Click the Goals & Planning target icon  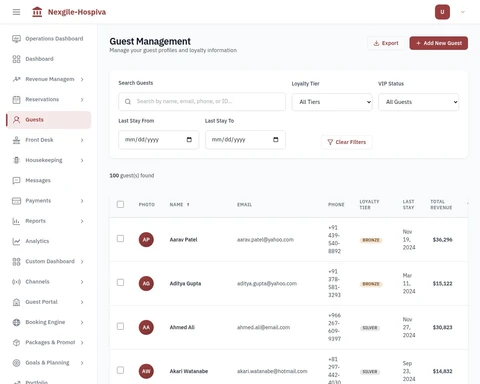tap(16, 363)
